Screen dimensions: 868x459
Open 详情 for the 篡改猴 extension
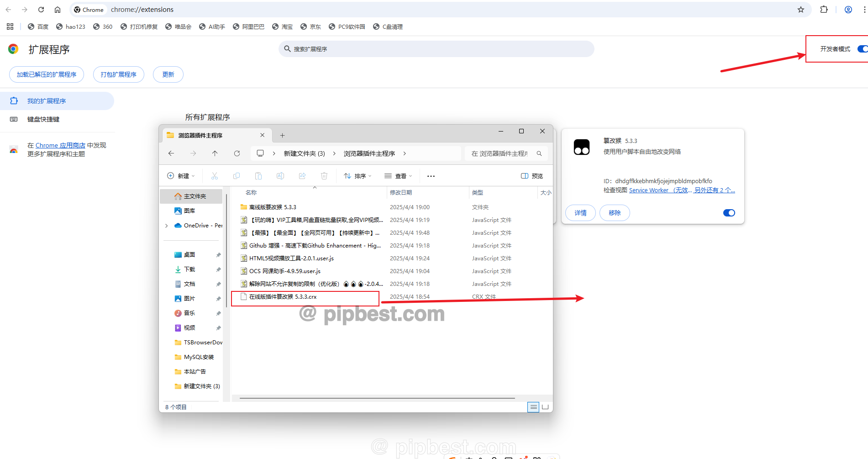(580, 213)
